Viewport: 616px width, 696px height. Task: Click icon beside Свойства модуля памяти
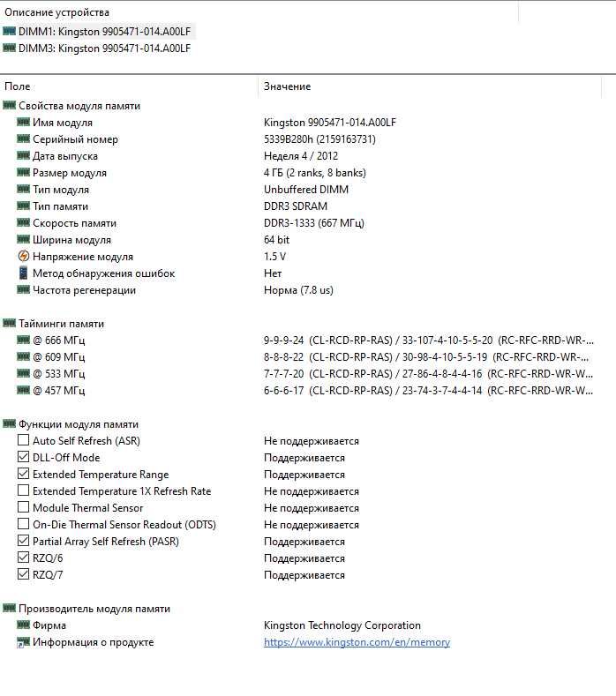pyautogui.click(x=9, y=105)
